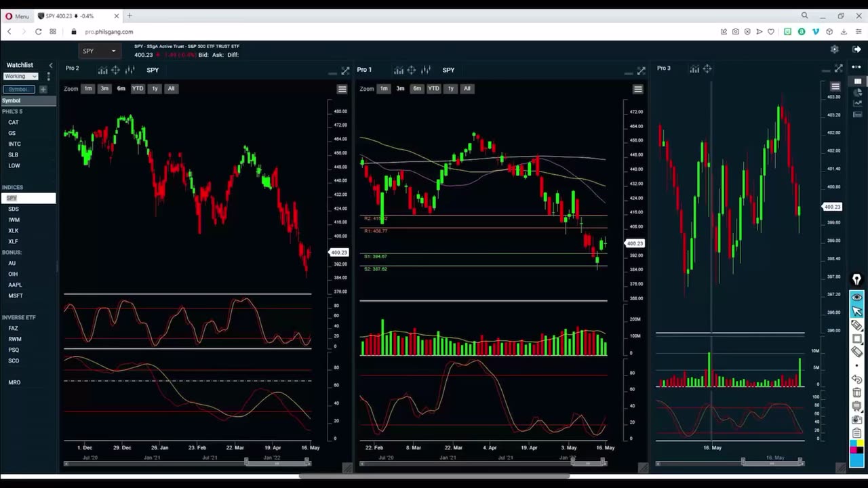Open the SPY symbol dropdown at top
The width and height of the screenshot is (868, 488).
(99, 51)
